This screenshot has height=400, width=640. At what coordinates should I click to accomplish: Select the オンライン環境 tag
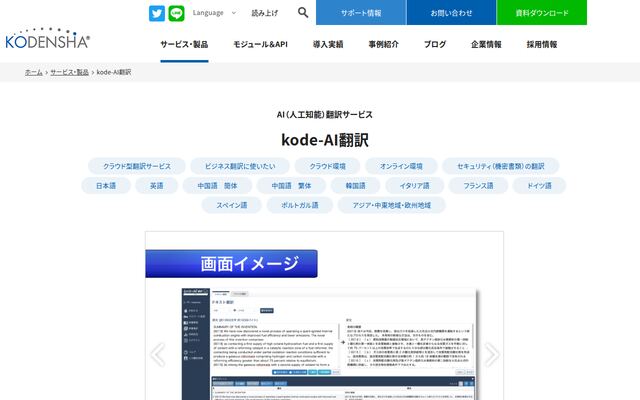[x=401, y=166]
